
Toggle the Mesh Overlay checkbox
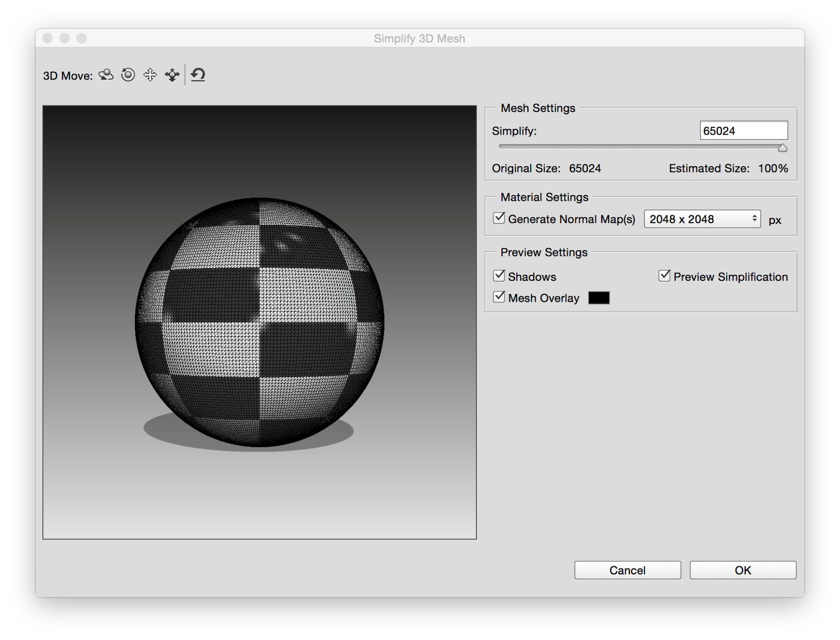(x=499, y=297)
